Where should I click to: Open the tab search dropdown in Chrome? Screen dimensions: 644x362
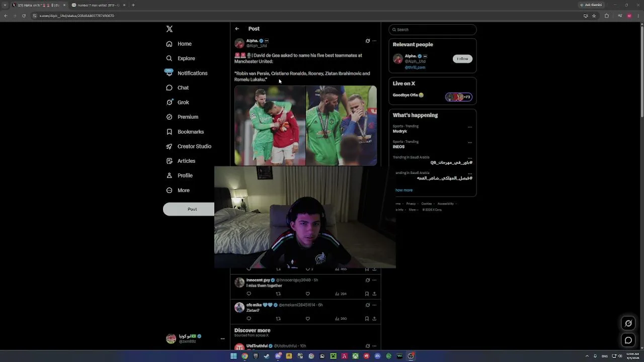pyautogui.click(x=5, y=5)
